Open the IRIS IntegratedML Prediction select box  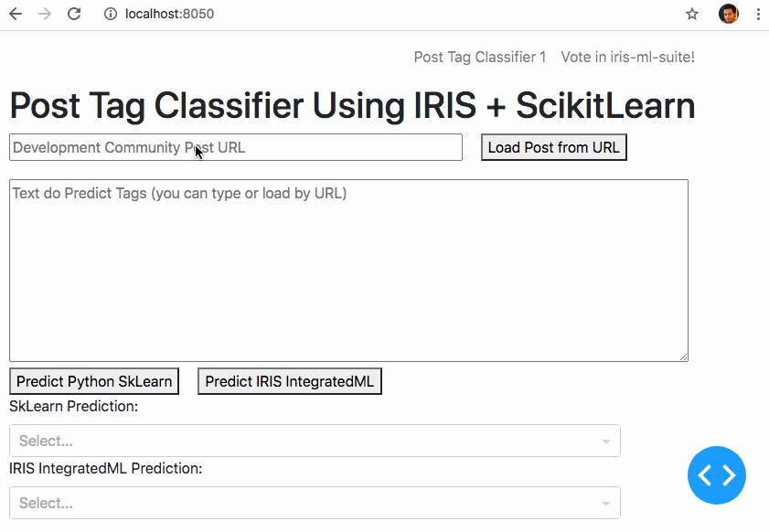click(302, 503)
